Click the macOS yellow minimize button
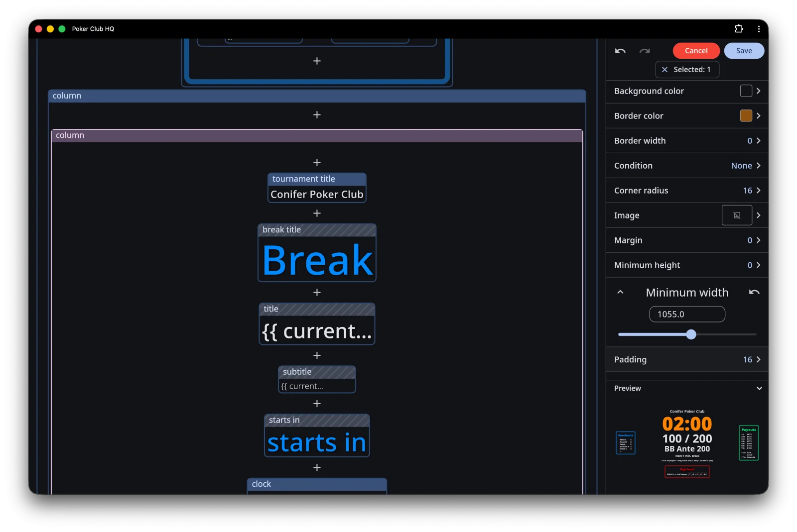This screenshot has width=797, height=532. 50,29
